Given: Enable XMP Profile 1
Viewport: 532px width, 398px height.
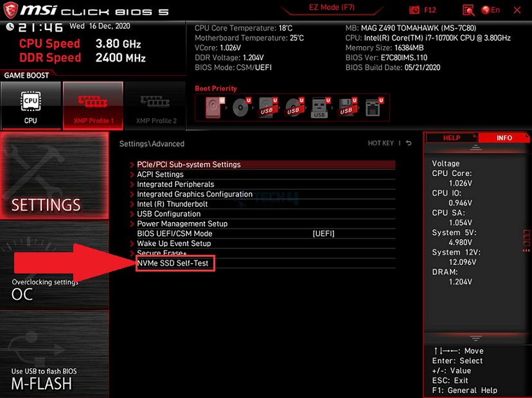Looking at the screenshot, I should 93,105.
